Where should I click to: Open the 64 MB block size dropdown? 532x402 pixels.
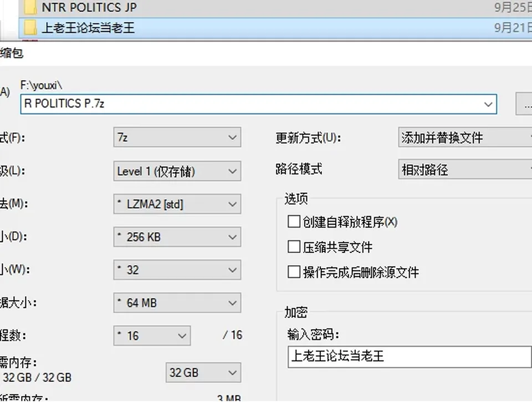pyautogui.click(x=177, y=303)
